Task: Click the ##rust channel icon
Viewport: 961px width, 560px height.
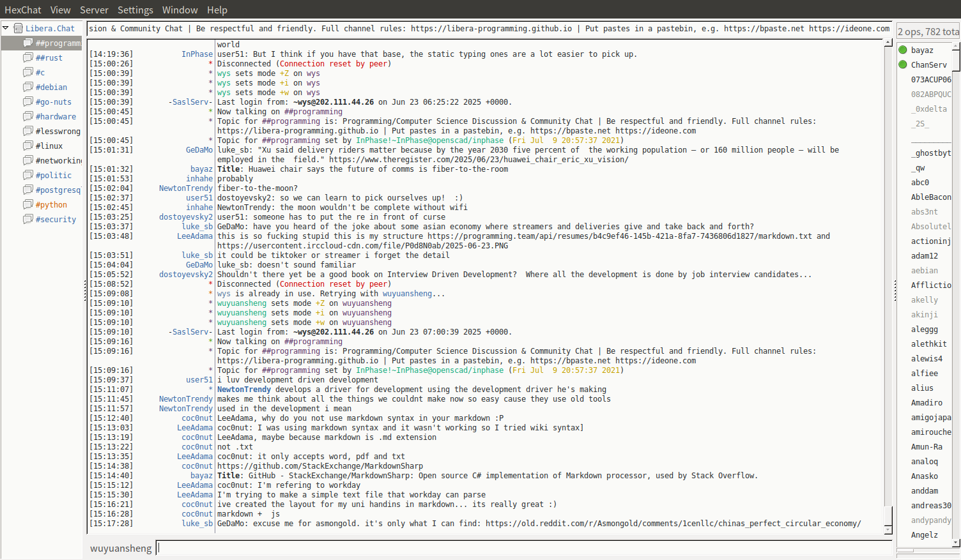Action: [27, 57]
